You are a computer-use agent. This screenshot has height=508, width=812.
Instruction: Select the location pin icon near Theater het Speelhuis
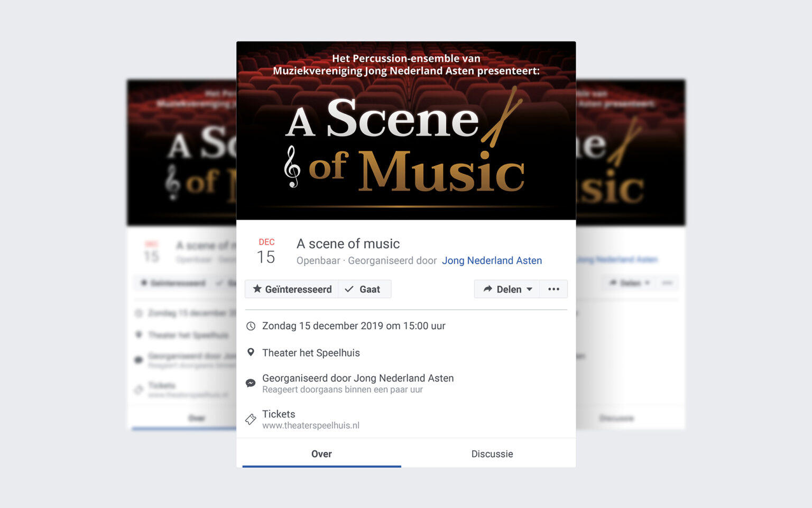(x=251, y=352)
